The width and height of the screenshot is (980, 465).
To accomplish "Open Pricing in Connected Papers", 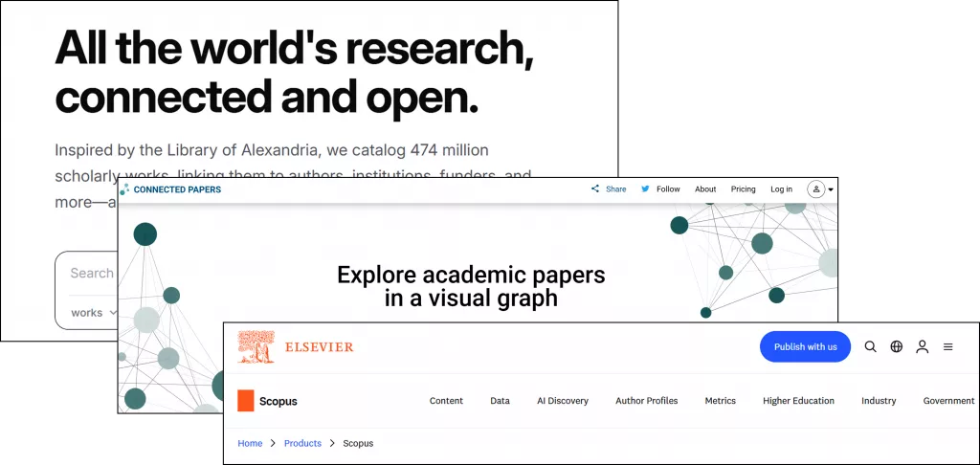I will pos(743,188).
